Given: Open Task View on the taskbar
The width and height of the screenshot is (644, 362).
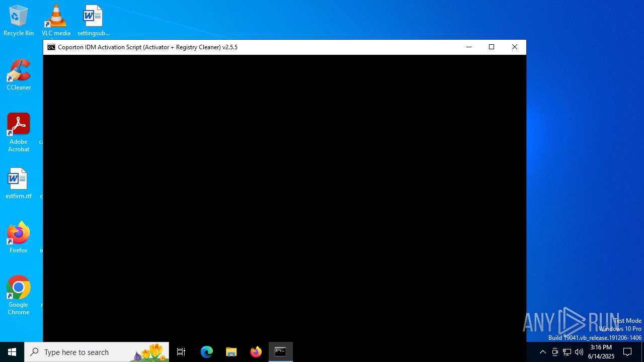Looking at the screenshot, I should tap(181, 352).
